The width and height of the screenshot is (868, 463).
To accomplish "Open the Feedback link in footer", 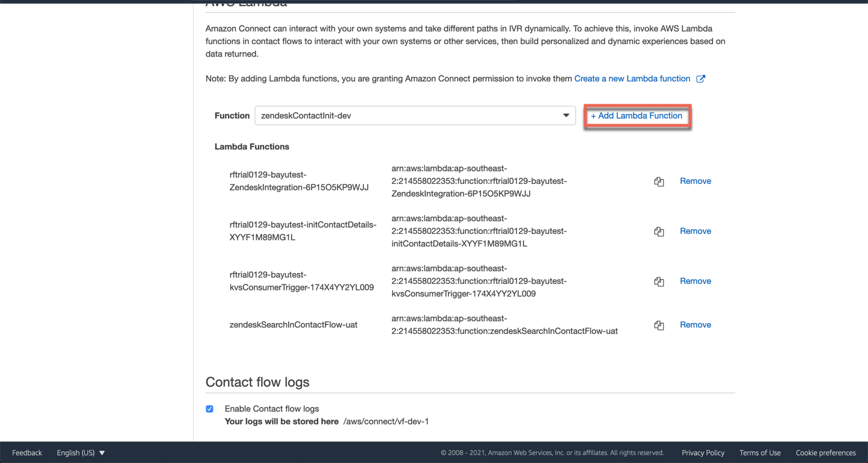I will coord(27,453).
